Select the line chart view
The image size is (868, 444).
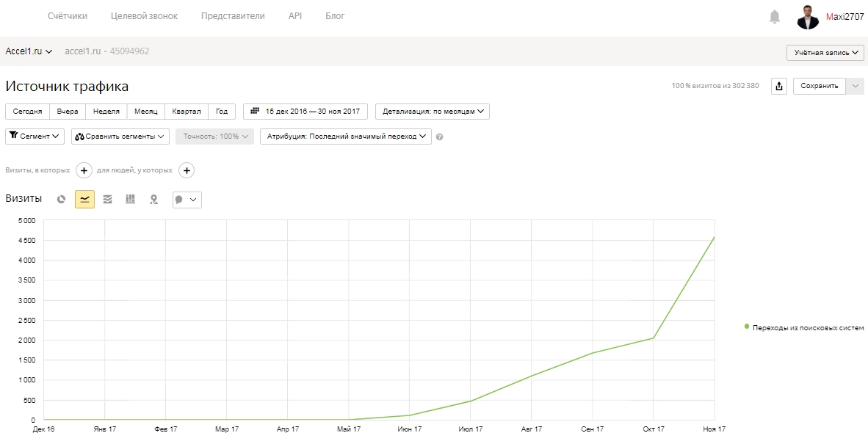tap(84, 199)
